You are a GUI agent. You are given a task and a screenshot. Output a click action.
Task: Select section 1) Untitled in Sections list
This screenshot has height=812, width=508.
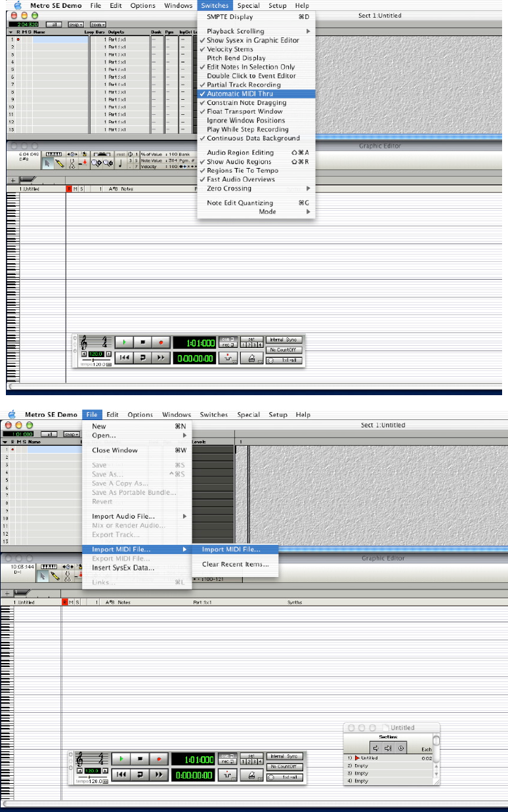pos(388,758)
